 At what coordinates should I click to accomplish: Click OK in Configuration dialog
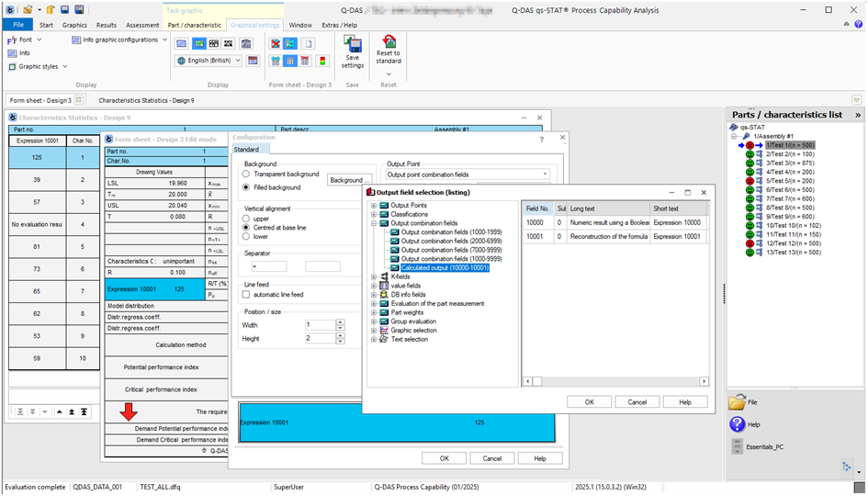(444, 458)
